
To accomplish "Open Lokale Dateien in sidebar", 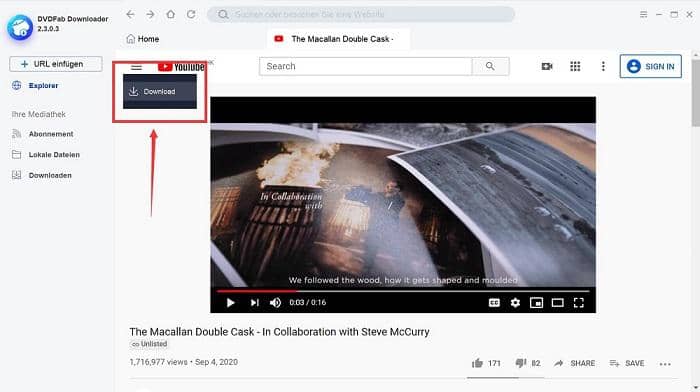I will (46, 154).
